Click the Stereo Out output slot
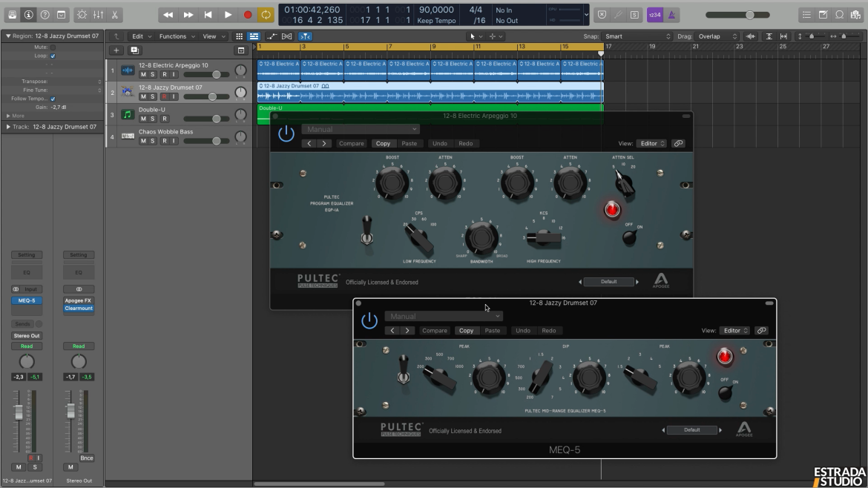The width and height of the screenshot is (868, 488). [27, 336]
